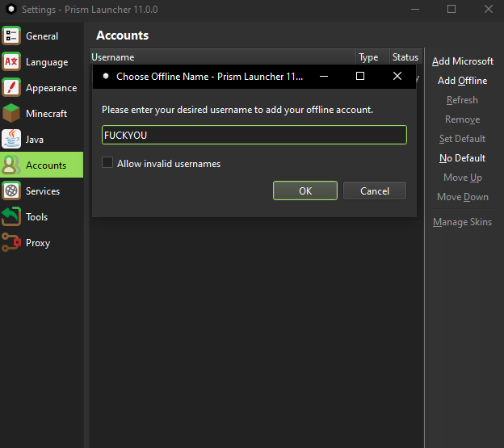Switch to the Language page
Viewport: 504px width, 448px height.
click(42, 61)
